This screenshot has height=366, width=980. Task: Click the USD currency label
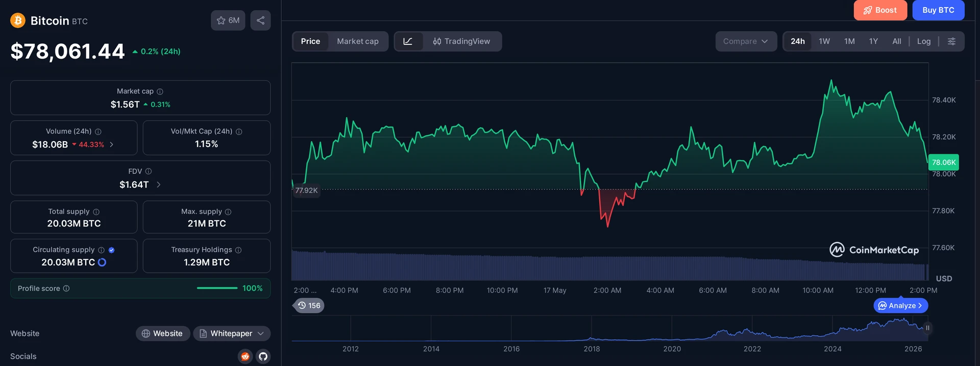(944, 279)
